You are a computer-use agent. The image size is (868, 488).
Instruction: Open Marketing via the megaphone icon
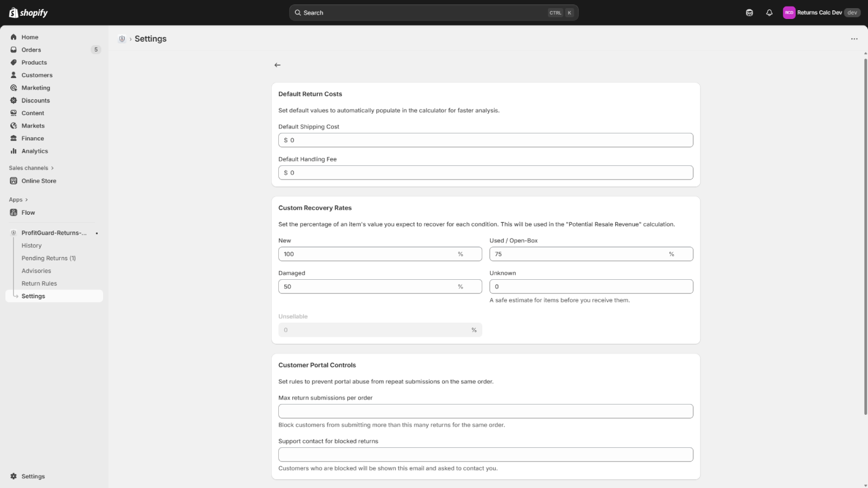coord(13,87)
